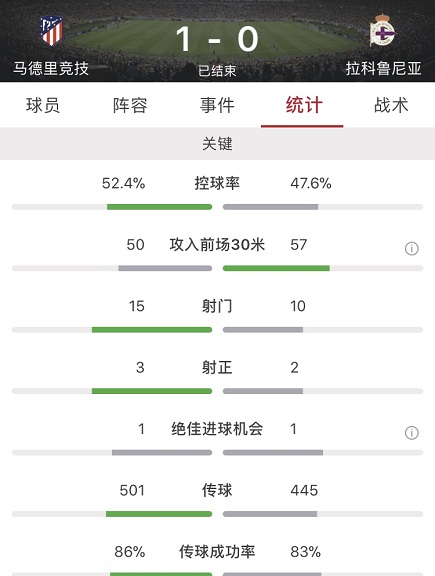Tap the 已结束 match status text
This screenshot has width=435, height=576.
[217, 71]
